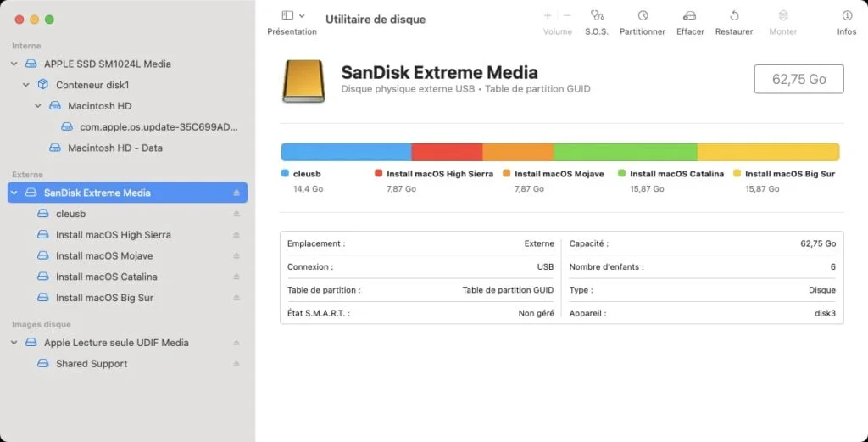Collapse SanDisk Extreme Media chevron
Screen dimensions: 868x442
(x=14, y=193)
